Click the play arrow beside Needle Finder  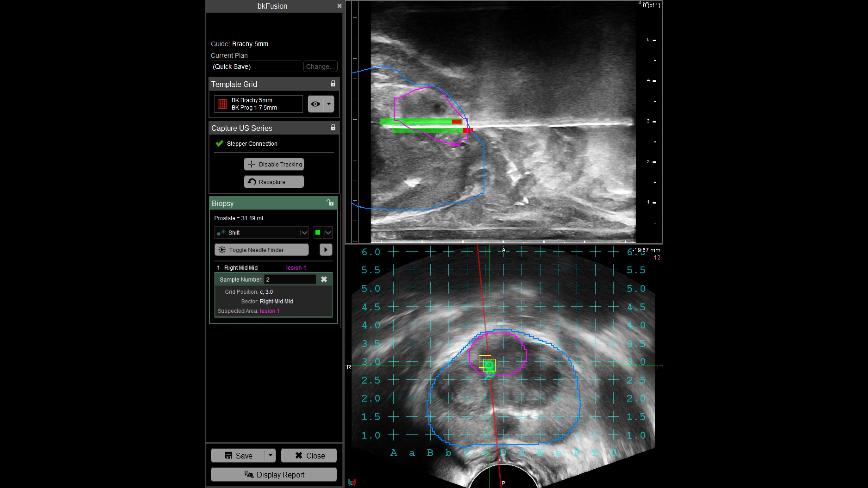point(325,250)
